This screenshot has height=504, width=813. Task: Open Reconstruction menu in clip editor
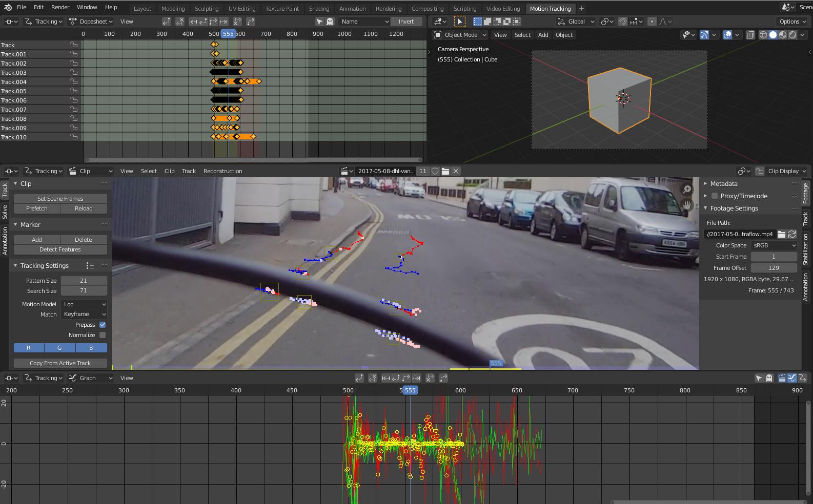tap(222, 171)
